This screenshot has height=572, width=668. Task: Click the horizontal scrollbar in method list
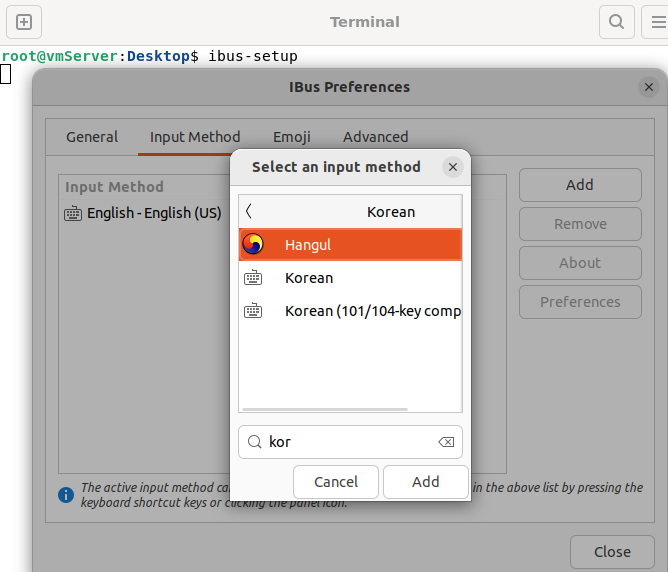pyautogui.click(x=325, y=409)
